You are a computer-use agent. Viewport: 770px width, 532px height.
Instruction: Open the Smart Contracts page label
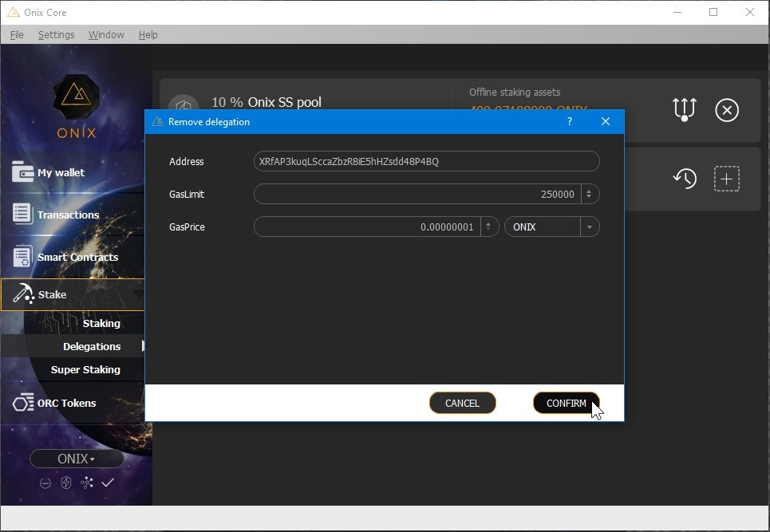coord(77,257)
